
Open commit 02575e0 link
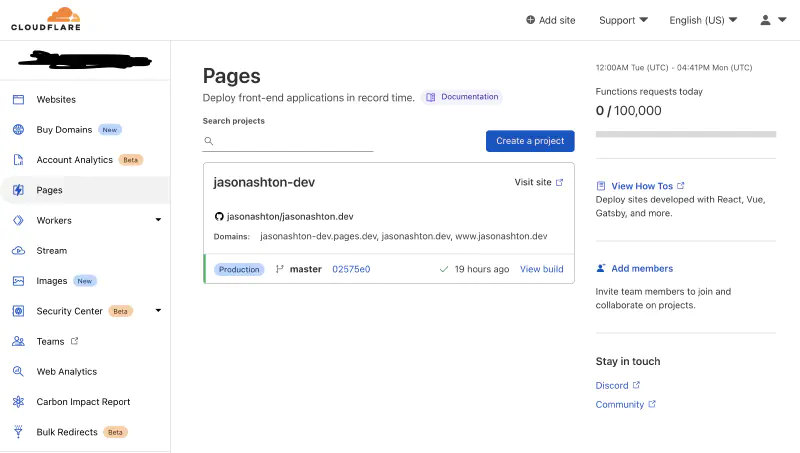pyautogui.click(x=351, y=269)
